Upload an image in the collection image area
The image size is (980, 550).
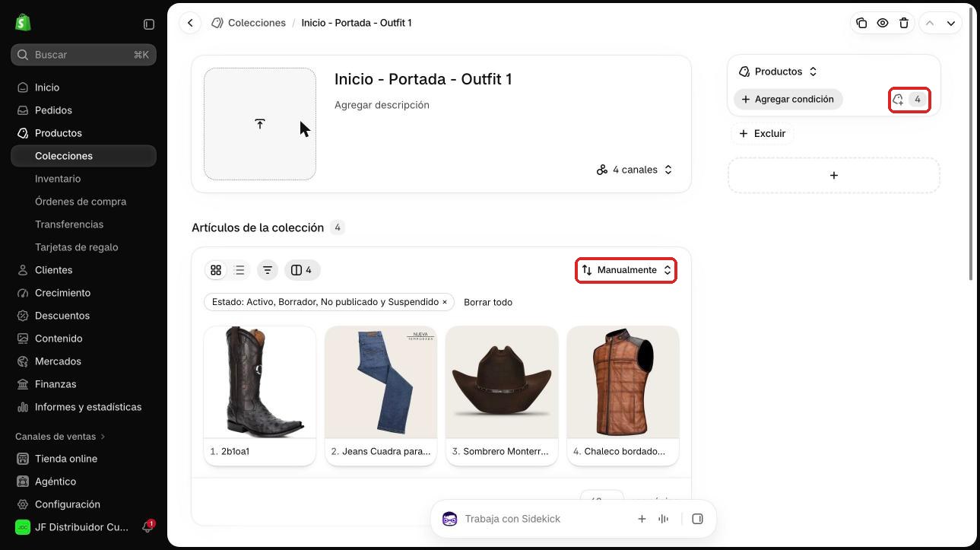tap(260, 124)
